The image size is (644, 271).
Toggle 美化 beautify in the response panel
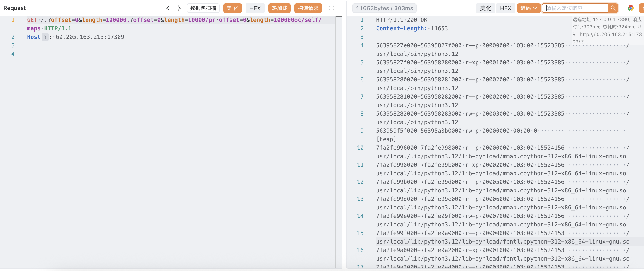coord(486,8)
